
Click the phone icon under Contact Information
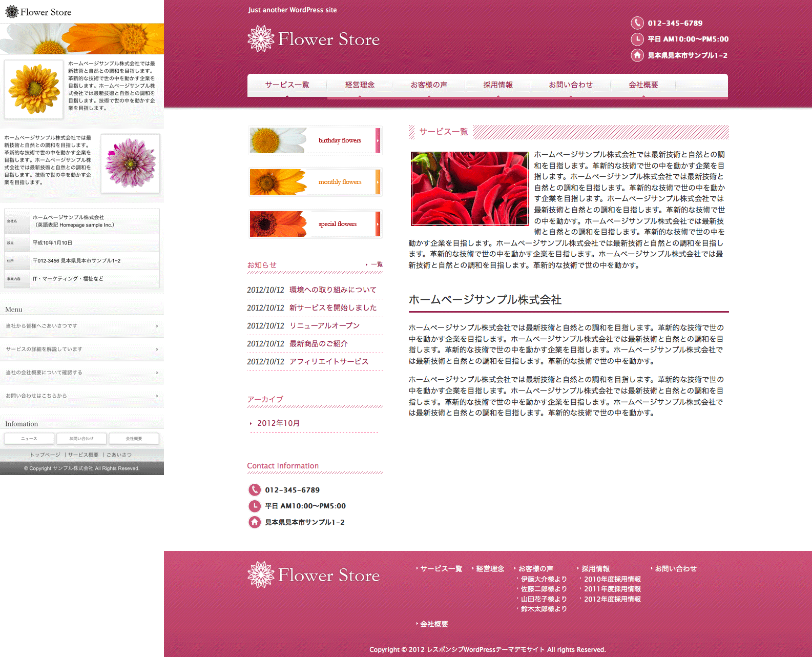pyautogui.click(x=255, y=490)
